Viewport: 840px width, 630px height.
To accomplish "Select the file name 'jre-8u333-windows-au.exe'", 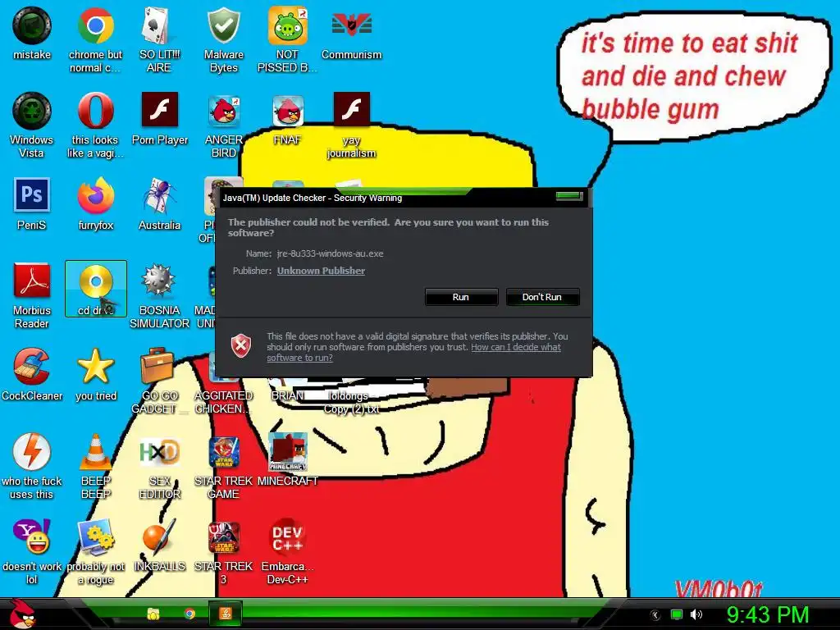I will (x=330, y=254).
